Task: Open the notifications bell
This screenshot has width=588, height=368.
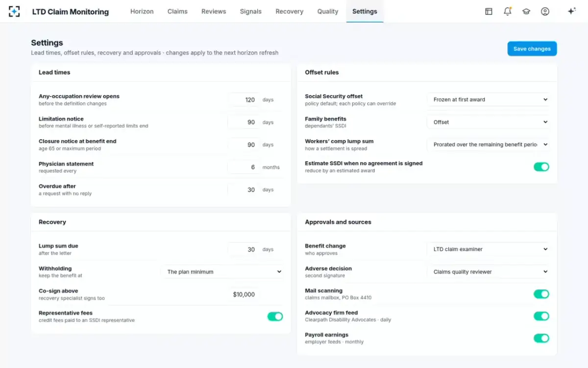Action: point(508,11)
